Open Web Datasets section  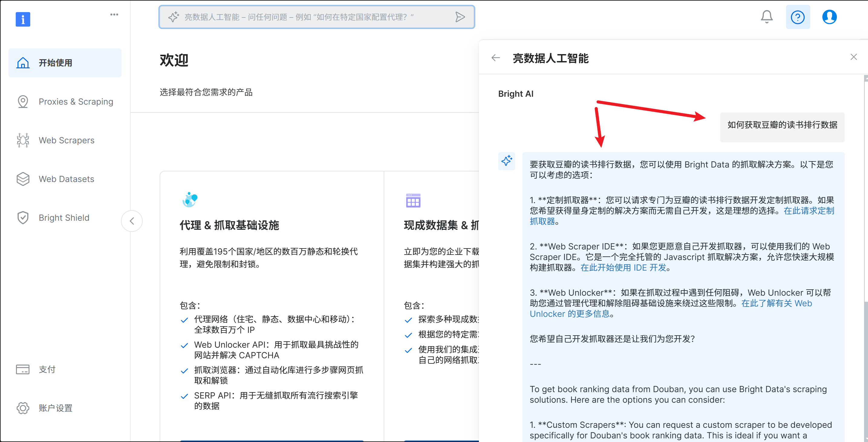[67, 179]
